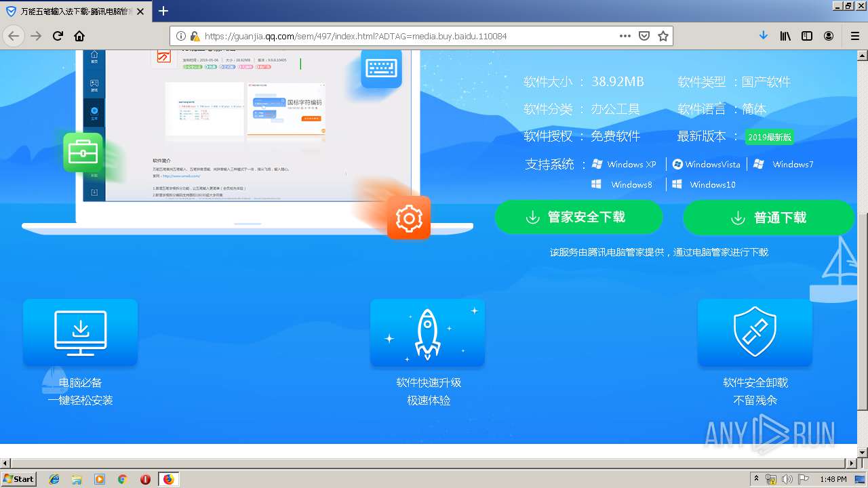The image size is (868, 488).
Task: Click the 办公工具 category value
Action: [615, 109]
